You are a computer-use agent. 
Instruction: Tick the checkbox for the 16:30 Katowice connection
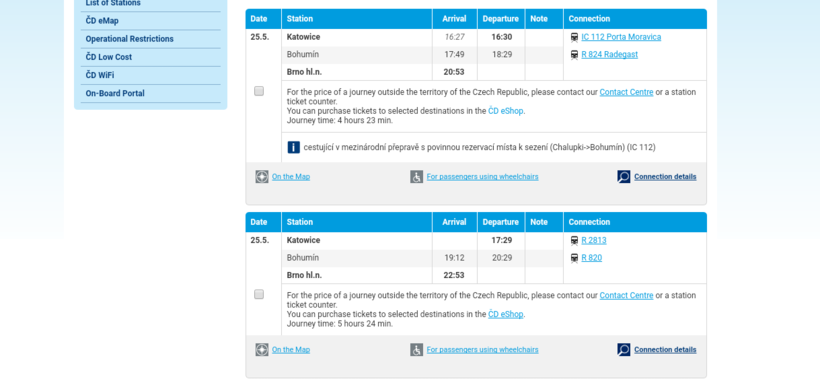[x=259, y=91]
